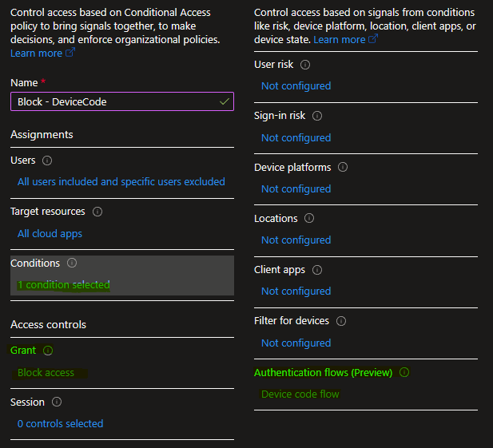Image resolution: width=493 pixels, height=448 pixels.
Task: Open the 'Device code flow' authentication flows setting
Action: [300, 394]
